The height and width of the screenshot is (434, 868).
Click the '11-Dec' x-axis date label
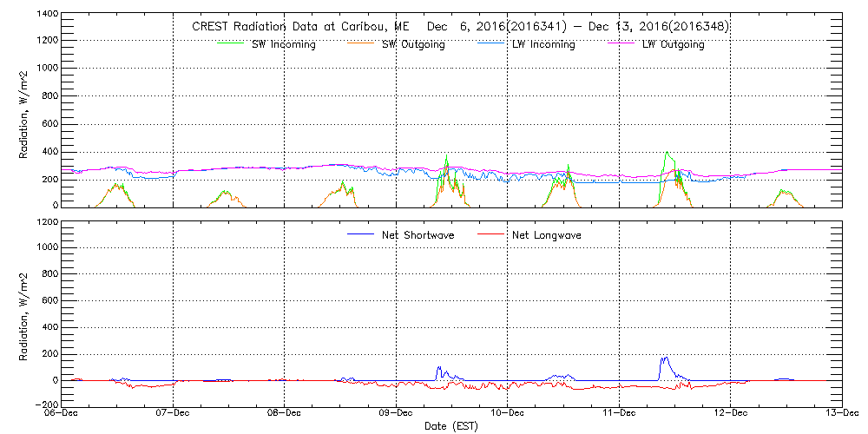[619, 413]
